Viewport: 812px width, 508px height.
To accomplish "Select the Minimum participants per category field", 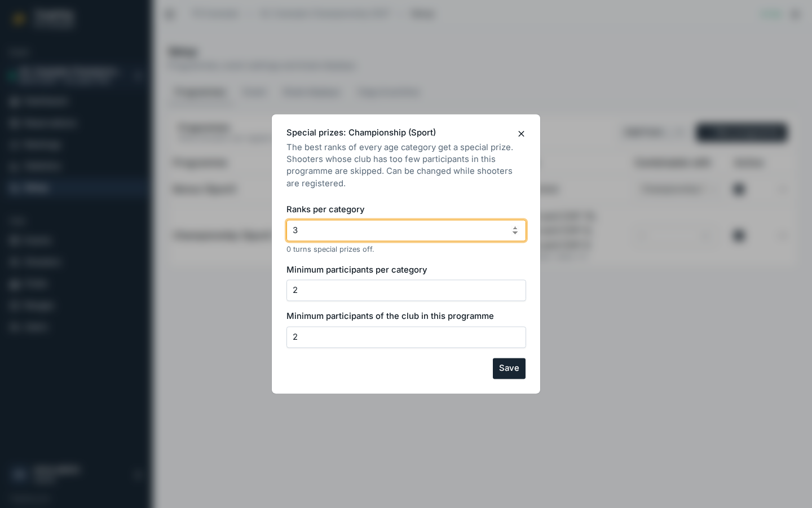I will coord(406,290).
